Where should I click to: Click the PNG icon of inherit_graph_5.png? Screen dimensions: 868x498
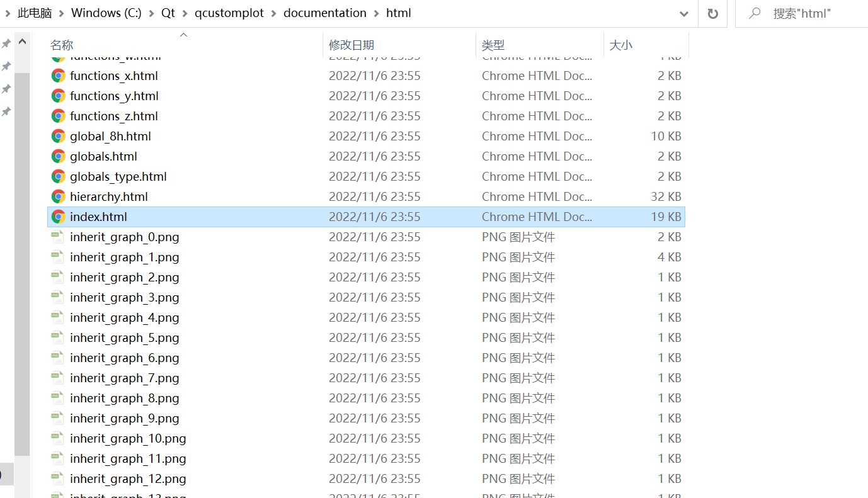point(58,337)
